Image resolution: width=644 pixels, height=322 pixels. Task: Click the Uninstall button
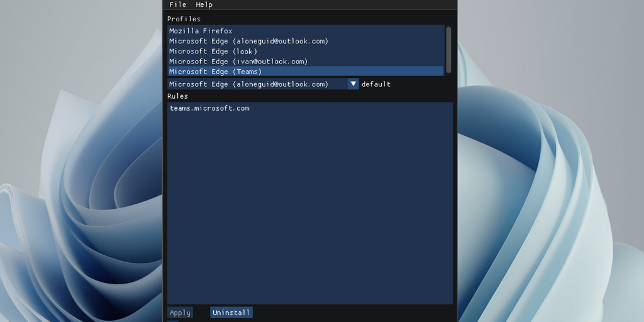pos(231,313)
